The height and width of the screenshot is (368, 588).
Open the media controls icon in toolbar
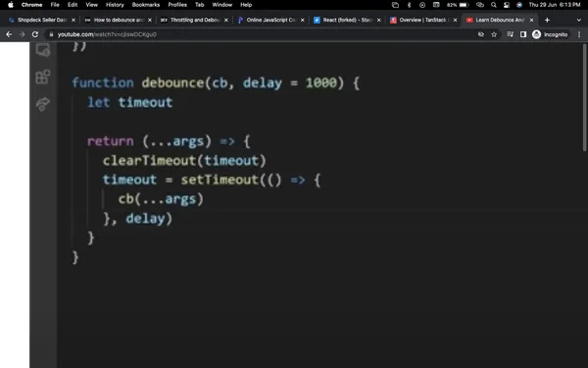510,34
